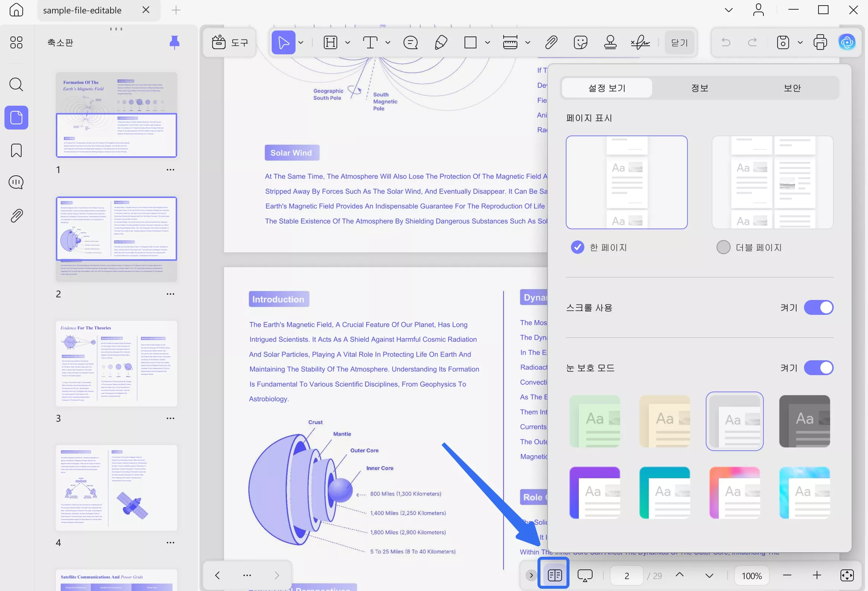Screen dimensions: 868x591
Task: Open the sticker tool
Action: pos(580,42)
